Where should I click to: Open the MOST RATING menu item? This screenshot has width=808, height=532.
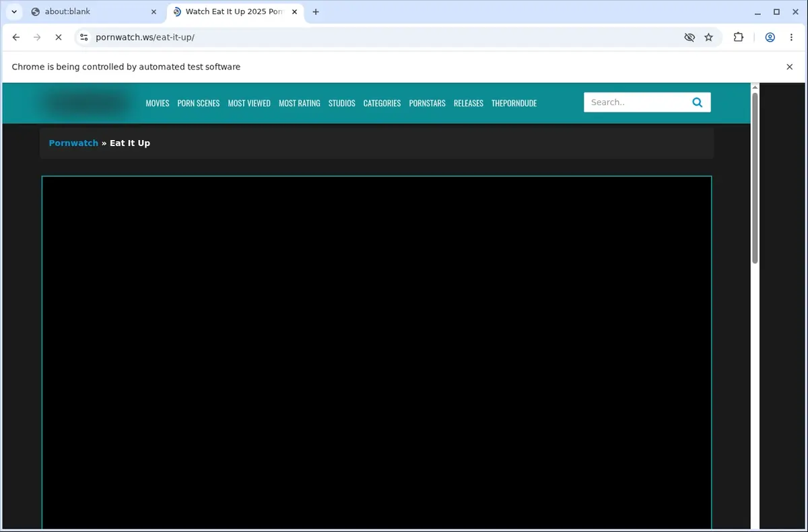pos(300,103)
